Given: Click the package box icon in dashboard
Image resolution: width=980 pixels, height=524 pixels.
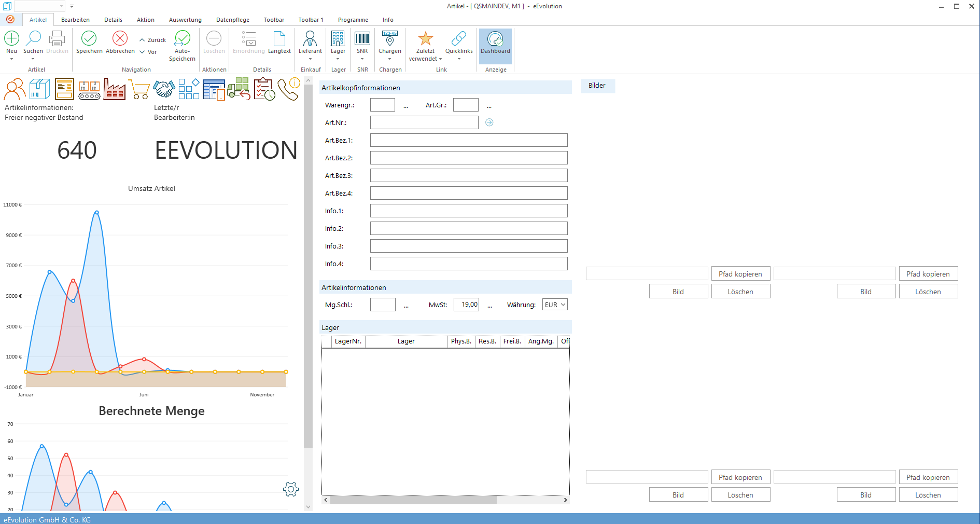Looking at the screenshot, I should click(x=39, y=89).
